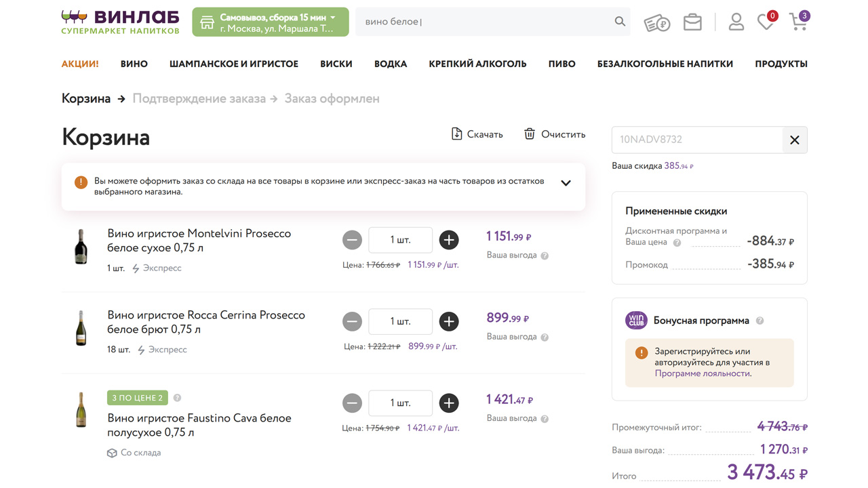Viewport: 868px width, 488px height.
Task: Click Скачать to download the cart
Action: pos(477,134)
